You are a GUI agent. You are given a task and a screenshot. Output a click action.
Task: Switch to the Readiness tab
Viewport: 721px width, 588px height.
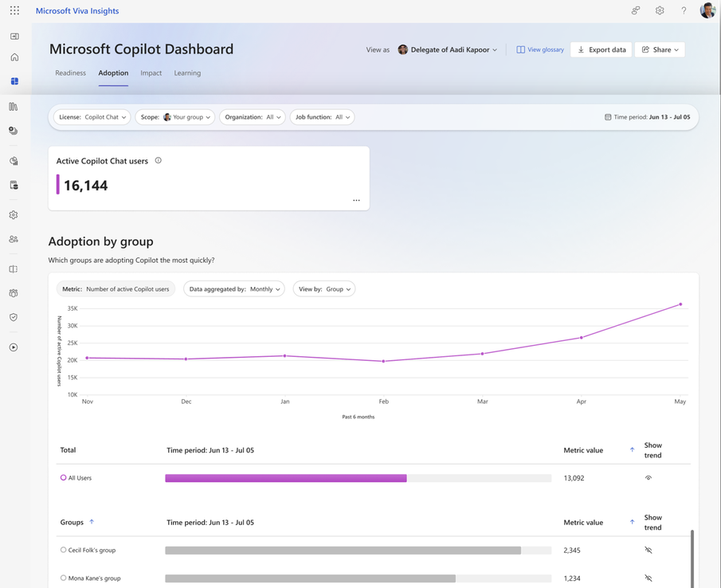70,73
